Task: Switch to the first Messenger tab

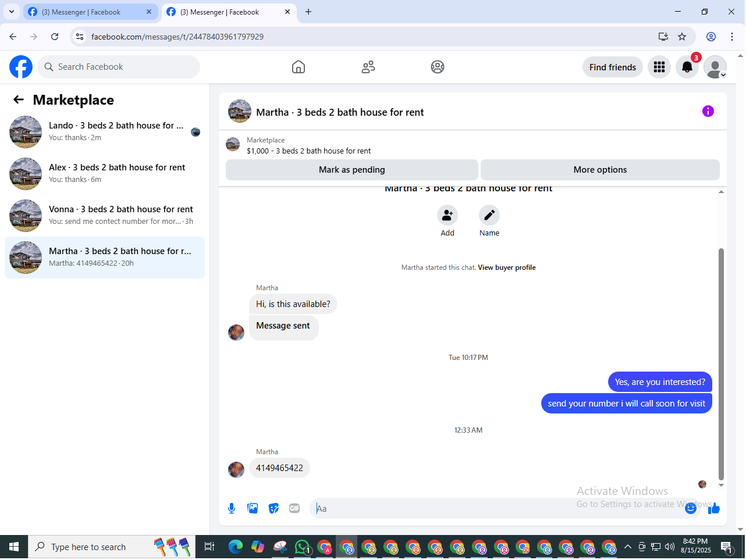Action: (x=90, y=12)
